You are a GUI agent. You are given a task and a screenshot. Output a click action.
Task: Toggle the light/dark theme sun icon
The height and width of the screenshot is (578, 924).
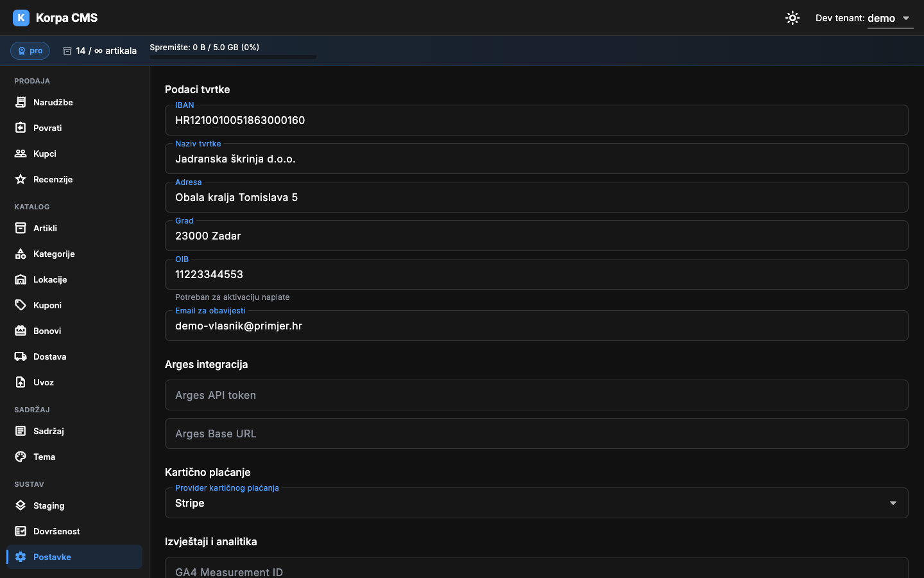click(792, 18)
